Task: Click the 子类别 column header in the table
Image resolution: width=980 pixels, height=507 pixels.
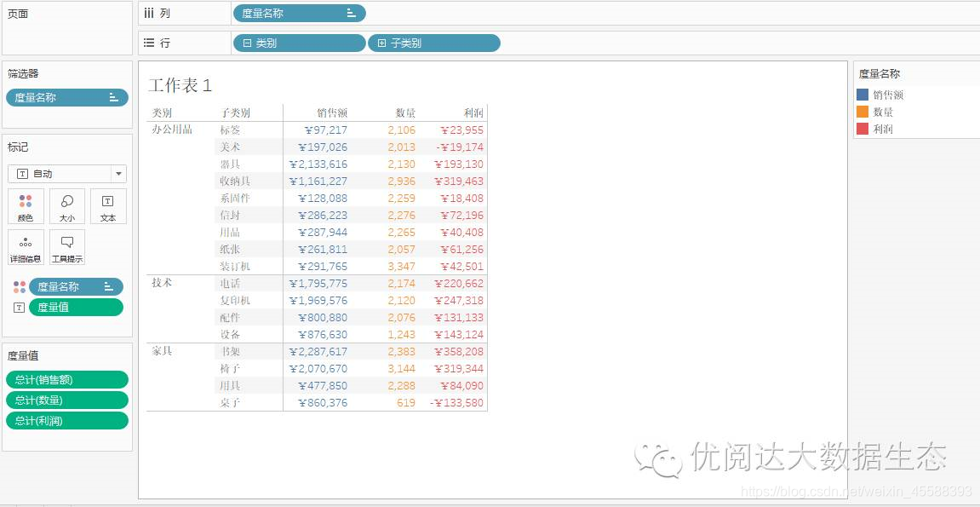Action: 235,113
